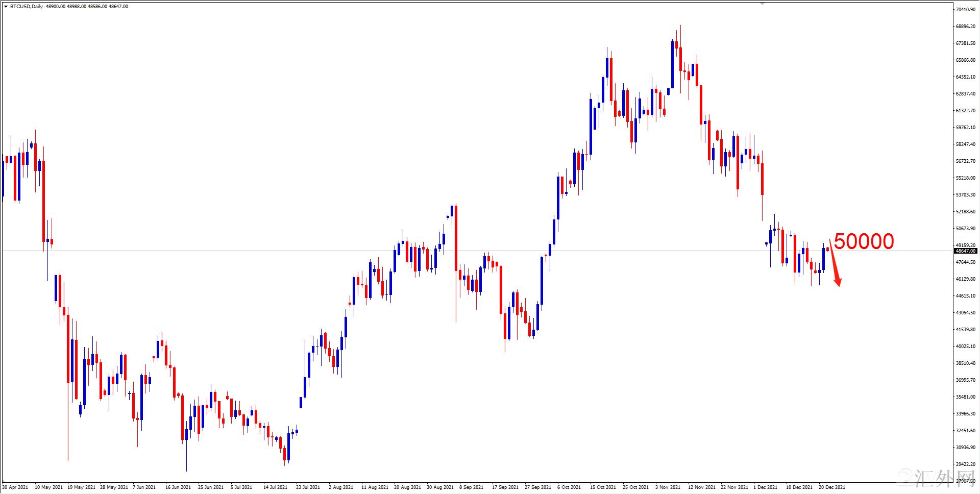Click the 15 Oct 2021 date label
Screen dimensions: 980x494
tap(603, 487)
